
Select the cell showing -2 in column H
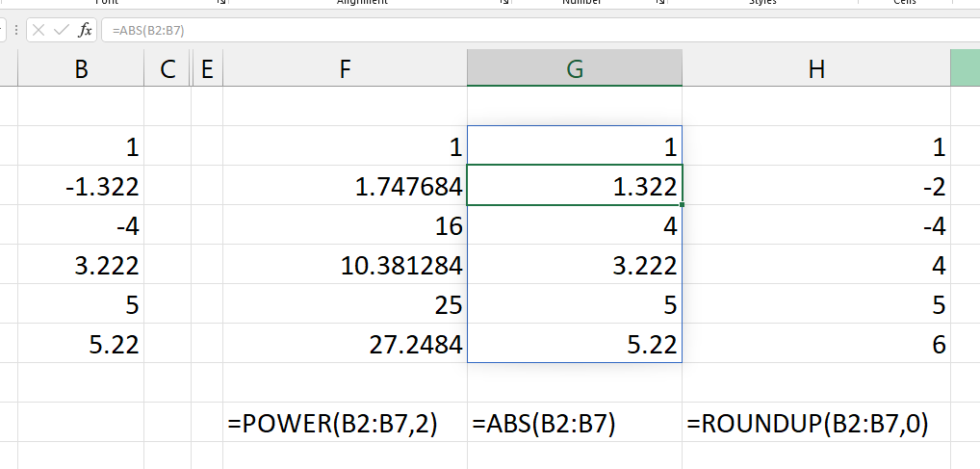[x=816, y=185]
